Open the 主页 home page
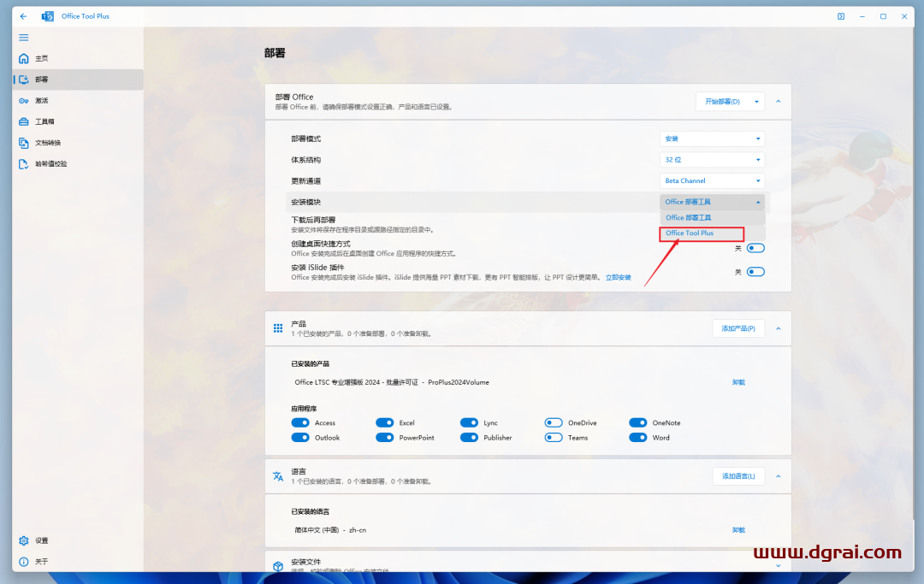The image size is (924, 584). [77, 58]
